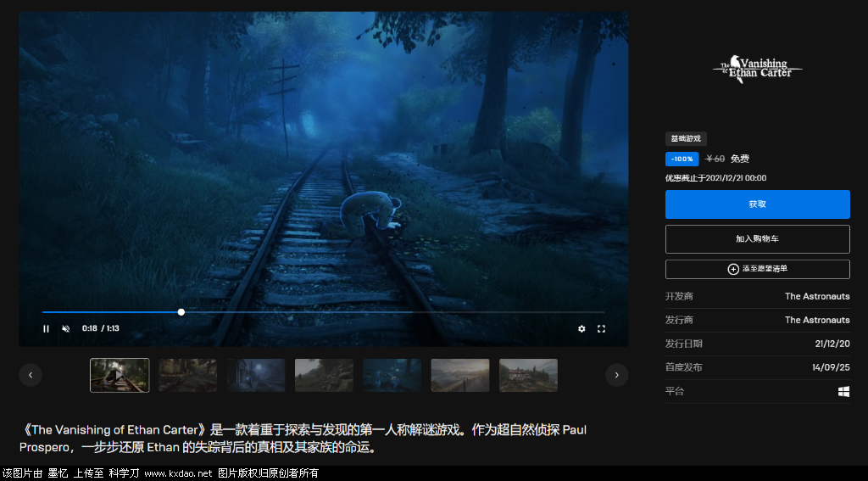Viewport: 868px width, 481px height.
Task: Click the video progress slider handle
Action: click(181, 312)
